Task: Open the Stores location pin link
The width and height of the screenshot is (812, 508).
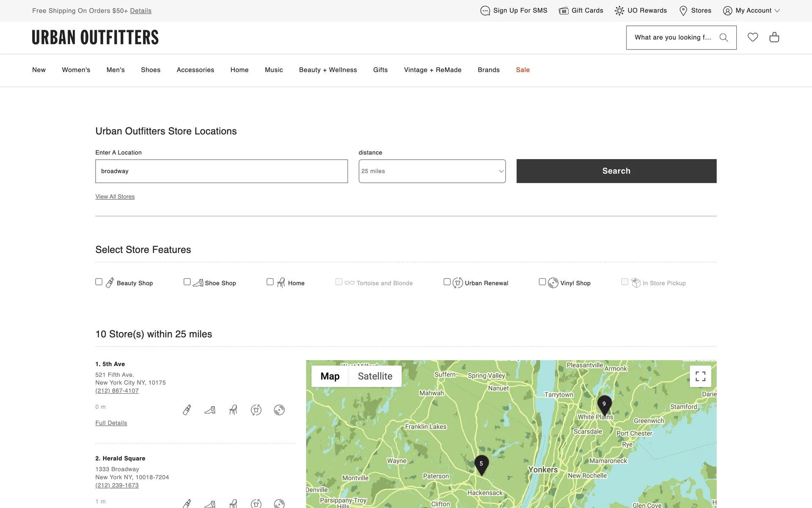Action: (695, 11)
